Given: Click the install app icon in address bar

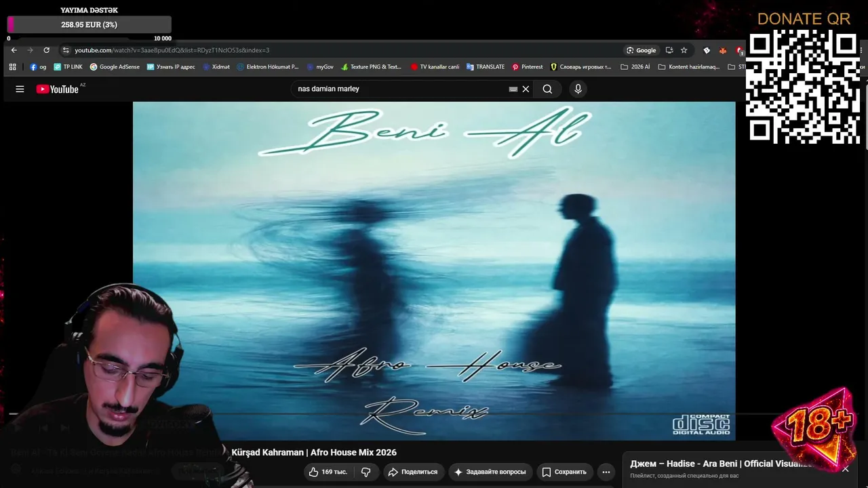Looking at the screenshot, I should (669, 50).
